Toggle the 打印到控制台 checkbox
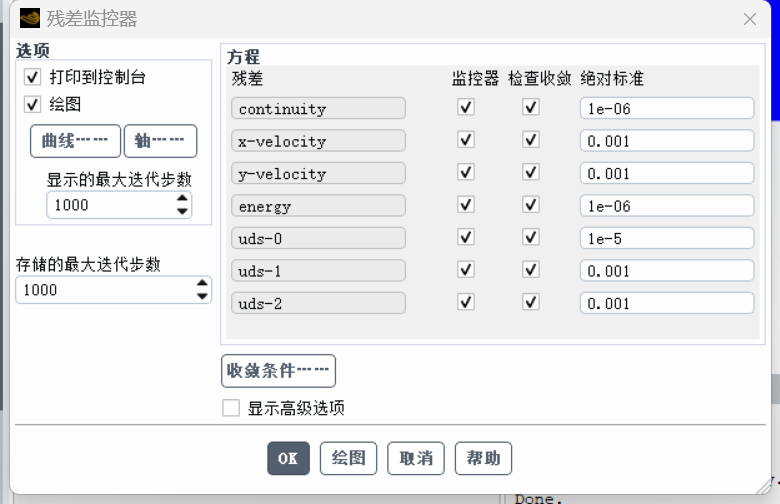 point(33,77)
